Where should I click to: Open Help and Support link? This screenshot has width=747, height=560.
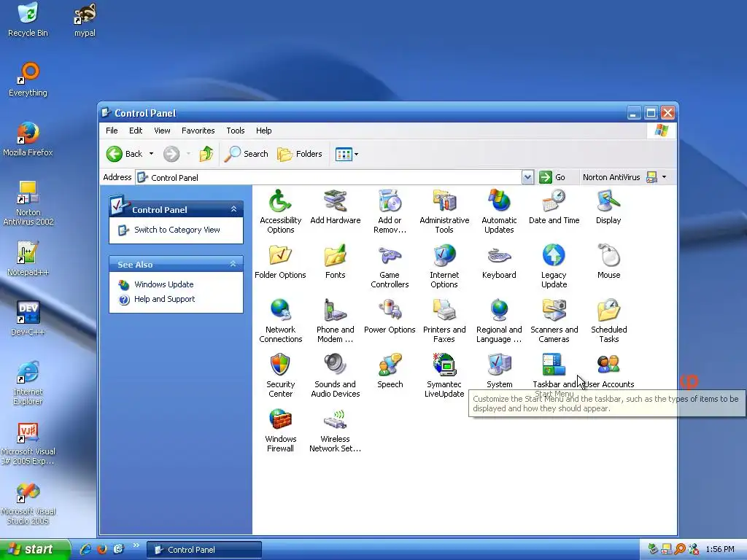164,299
